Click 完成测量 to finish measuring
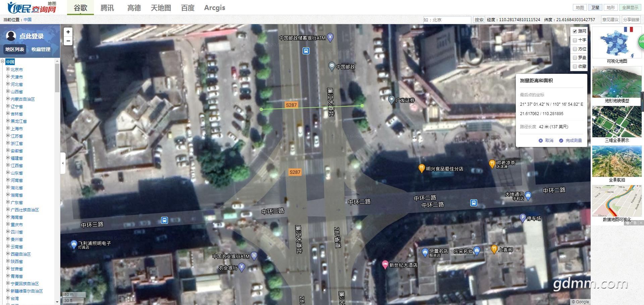 [x=571, y=141]
